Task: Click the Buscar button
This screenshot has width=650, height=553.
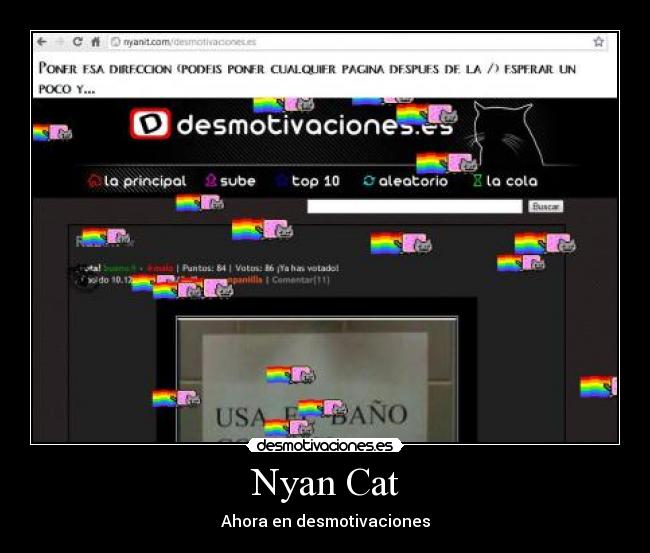Action: coord(546,206)
